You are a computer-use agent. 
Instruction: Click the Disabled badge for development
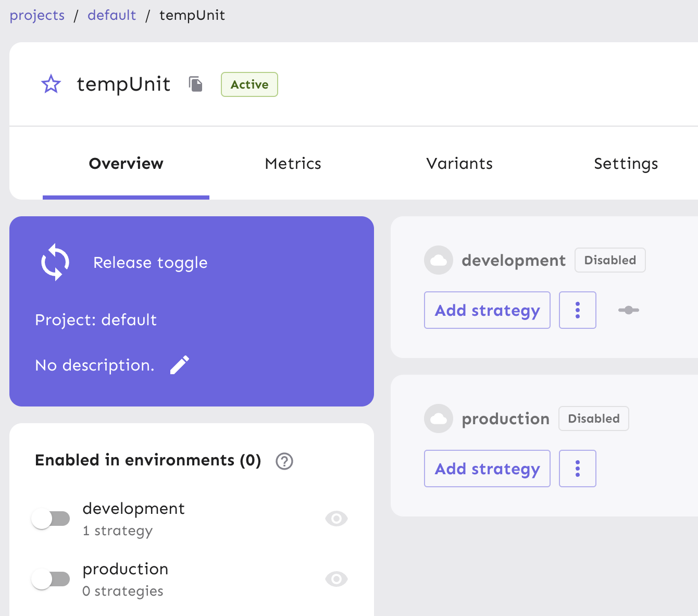pyautogui.click(x=609, y=260)
